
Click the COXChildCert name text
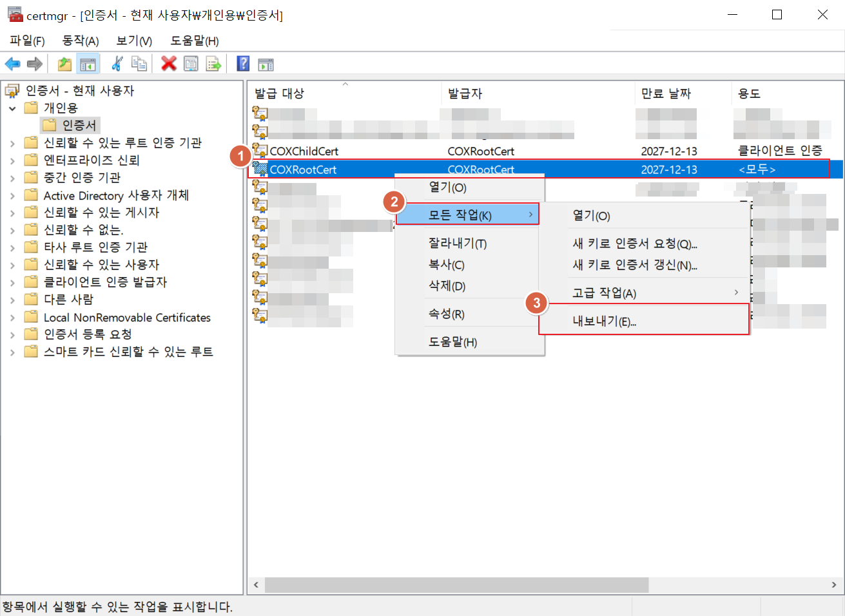(x=304, y=151)
